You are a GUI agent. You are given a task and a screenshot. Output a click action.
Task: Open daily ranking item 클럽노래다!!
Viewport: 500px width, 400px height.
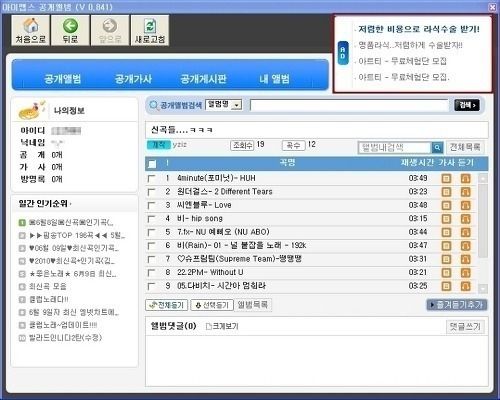click(x=49, y=299)
